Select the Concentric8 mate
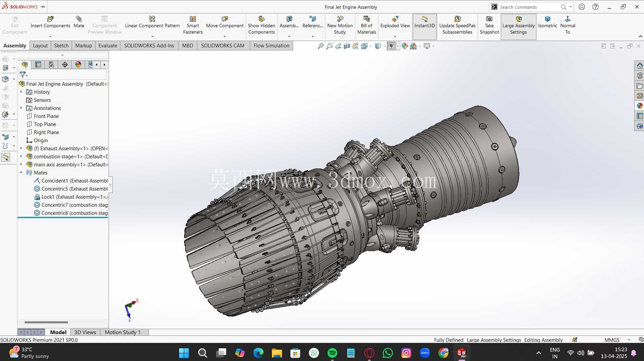This screenshot has height=361, width=644. pyautogui.click(x=71, y=213)
